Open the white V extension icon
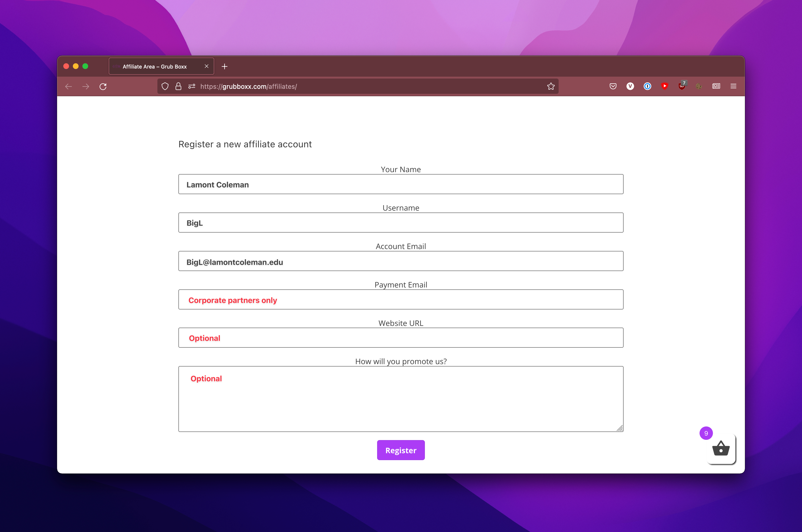802x532 pixels. [x=630, y=86]
